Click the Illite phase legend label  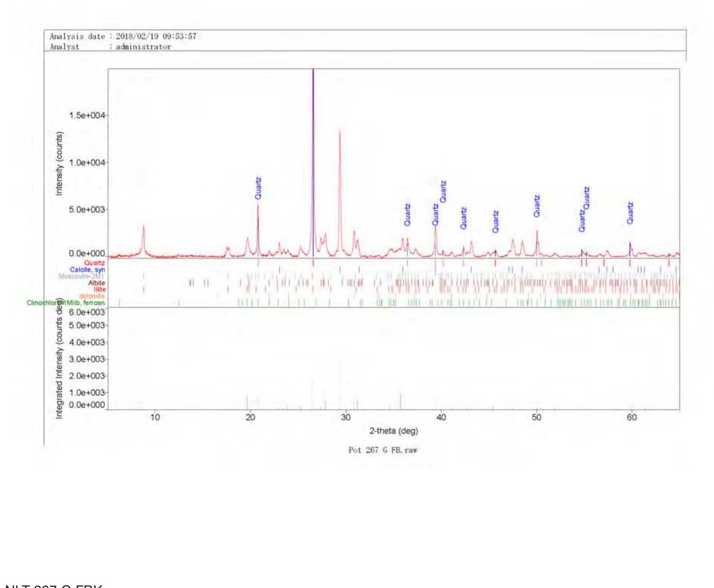pos(100,289)
